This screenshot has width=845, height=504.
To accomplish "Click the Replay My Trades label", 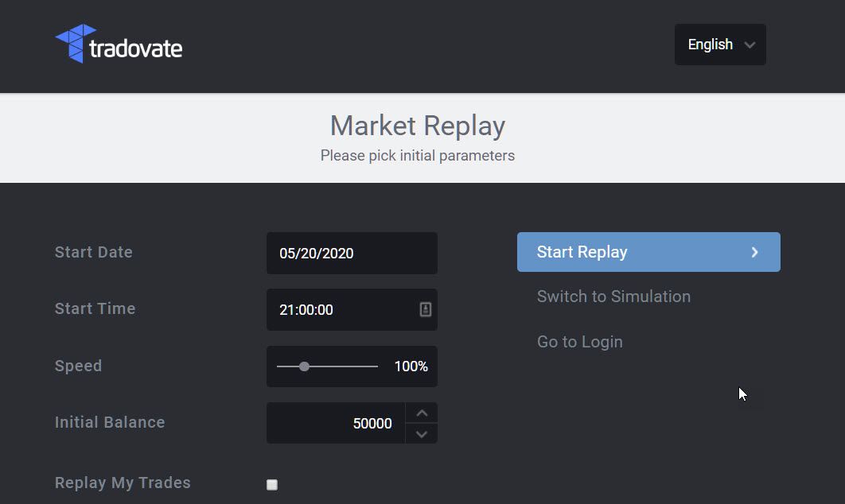I will click(x=123, y=483).
